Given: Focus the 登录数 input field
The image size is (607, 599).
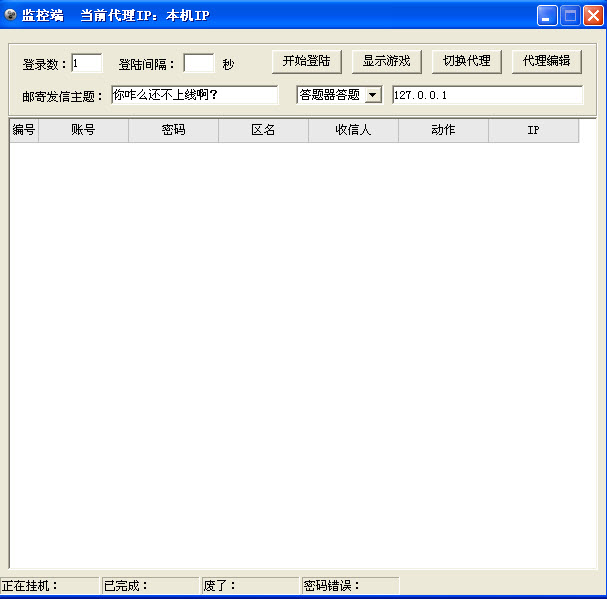Looking at the screenshot, I should click(87, 63).
